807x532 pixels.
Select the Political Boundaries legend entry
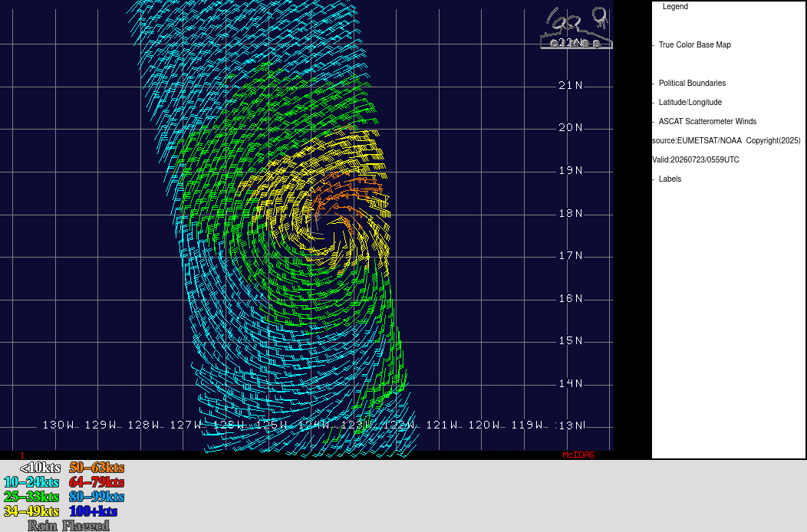click(x=692, y=84)
